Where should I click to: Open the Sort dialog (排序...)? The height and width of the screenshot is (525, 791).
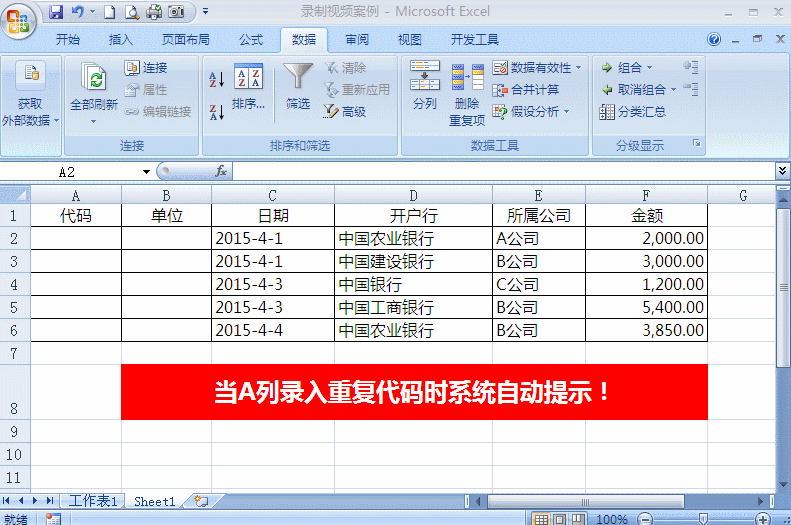(x=248, y=86)
